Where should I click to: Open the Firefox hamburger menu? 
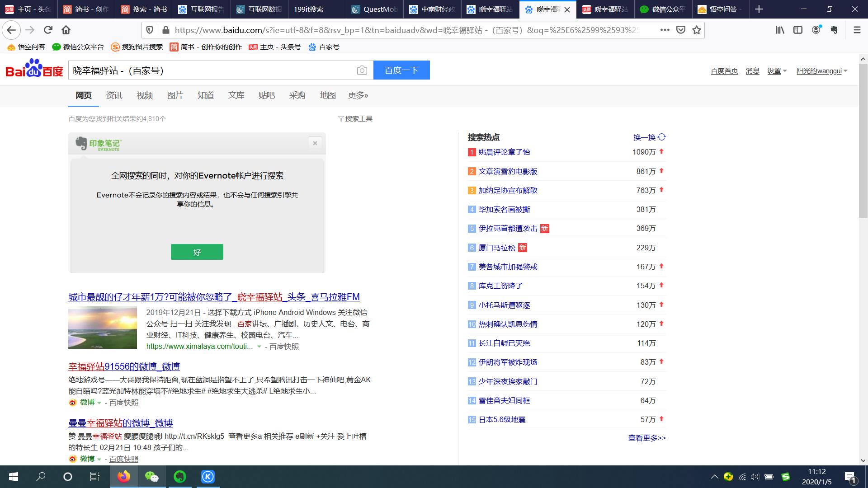coord(857,30)
